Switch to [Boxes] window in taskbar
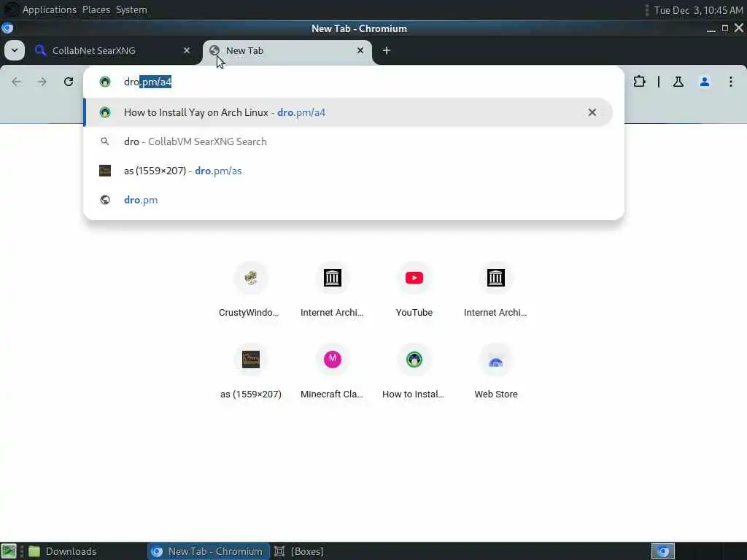The height and width of the screenshot is (560, 747). (300, 551)
